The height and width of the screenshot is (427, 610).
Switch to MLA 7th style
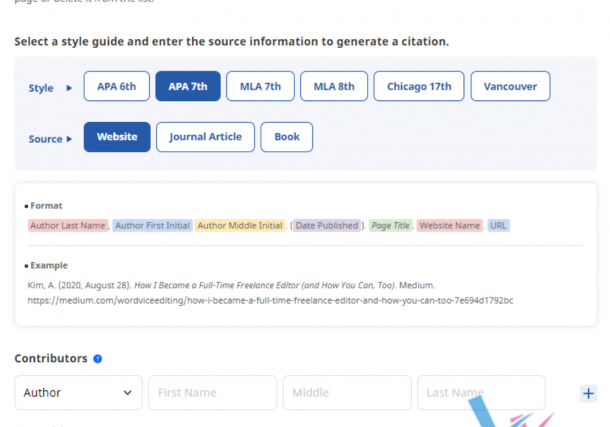point(260,87)
